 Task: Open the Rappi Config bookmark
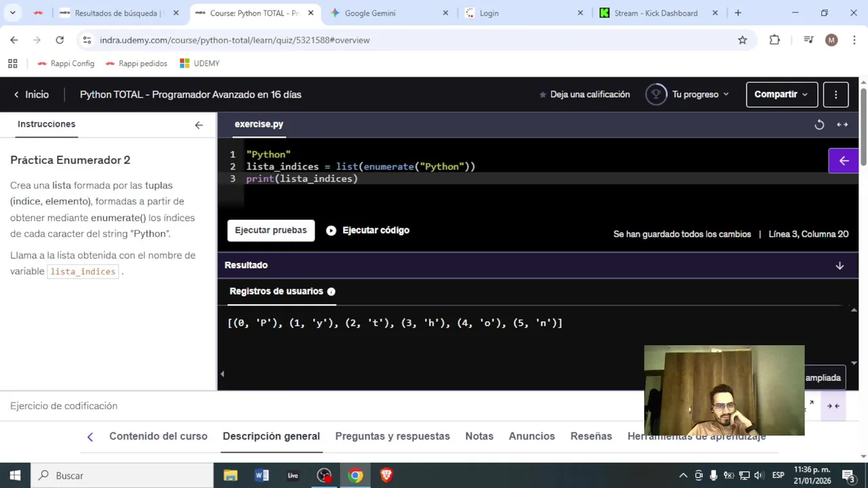tap(66, 64)
